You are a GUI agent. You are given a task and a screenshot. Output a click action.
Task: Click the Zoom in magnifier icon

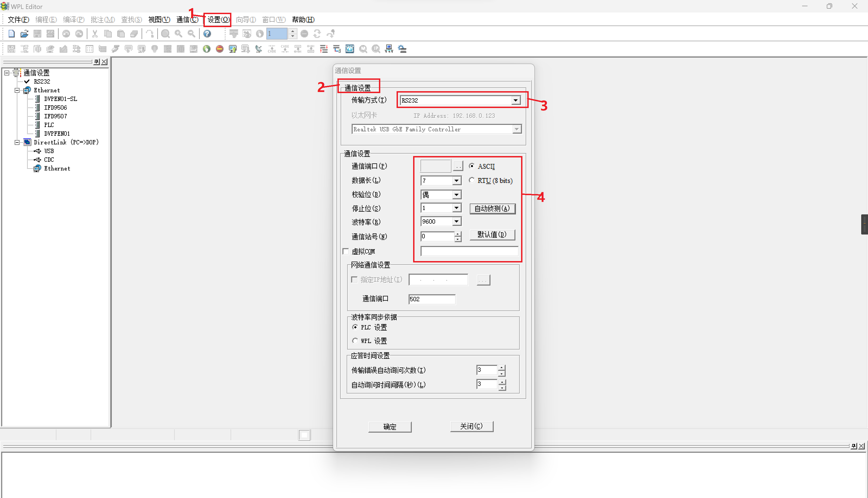tap(178, 34)
